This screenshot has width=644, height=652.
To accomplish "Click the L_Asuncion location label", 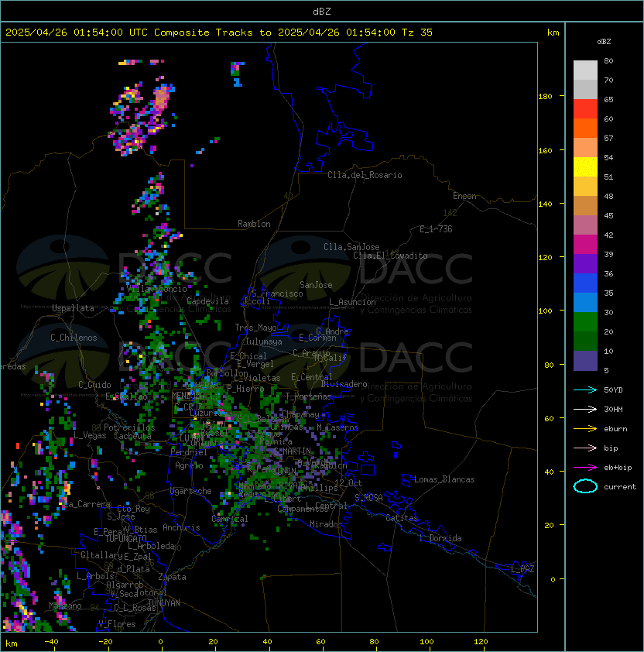I will point(352,302).
